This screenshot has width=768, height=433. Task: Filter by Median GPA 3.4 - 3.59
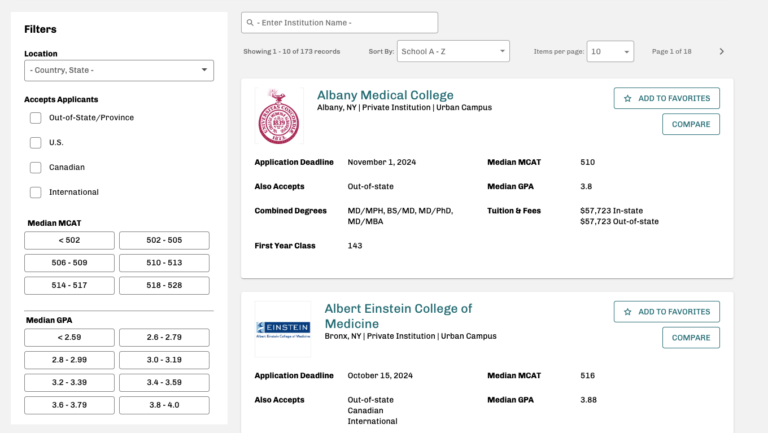(164, 383)
